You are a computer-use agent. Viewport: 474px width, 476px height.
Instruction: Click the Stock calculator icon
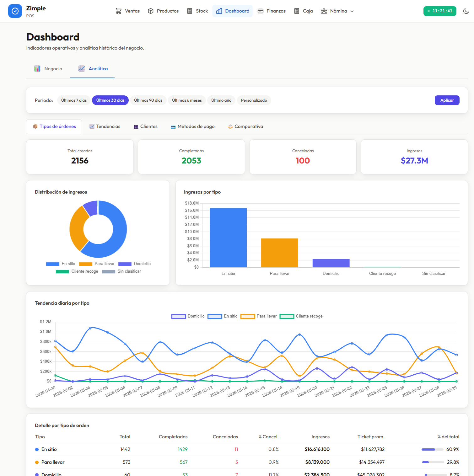[x=190, y=11]
